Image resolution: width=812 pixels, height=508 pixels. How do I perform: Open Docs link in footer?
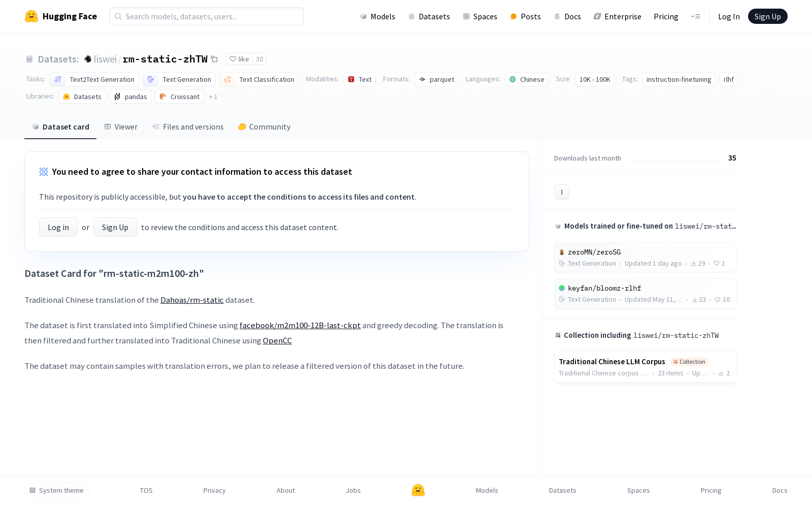point(780,490)
